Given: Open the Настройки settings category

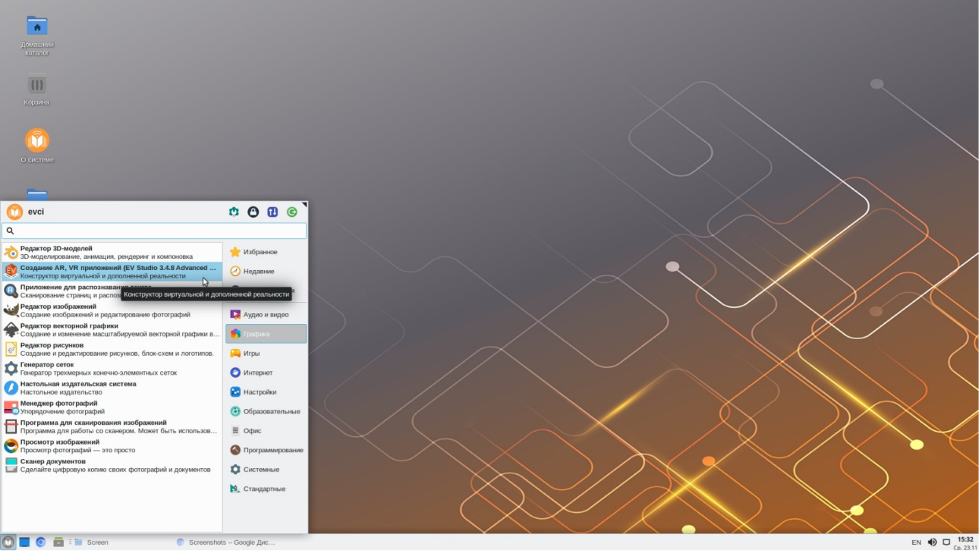Looking at the screenshot, I should click(x=259, y=392).
